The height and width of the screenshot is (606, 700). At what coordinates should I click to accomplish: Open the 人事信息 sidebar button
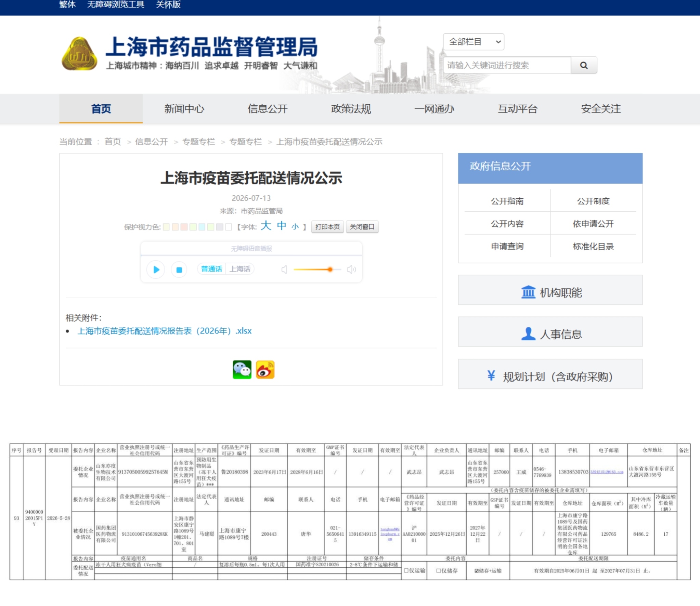pyautogui.click(x=550, y=332)
